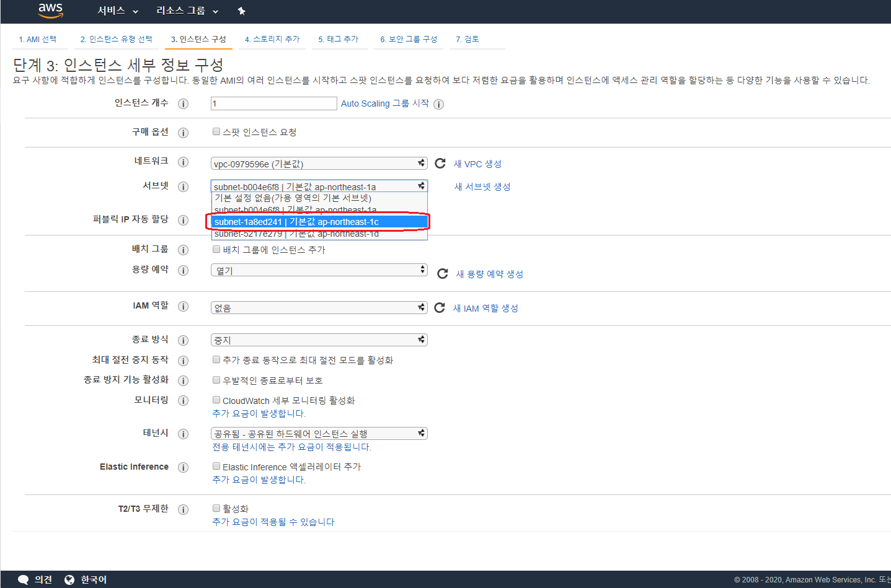This screenshot has height=588, width=891.
Task: Show info for IAM 역할
Action: 184,306
